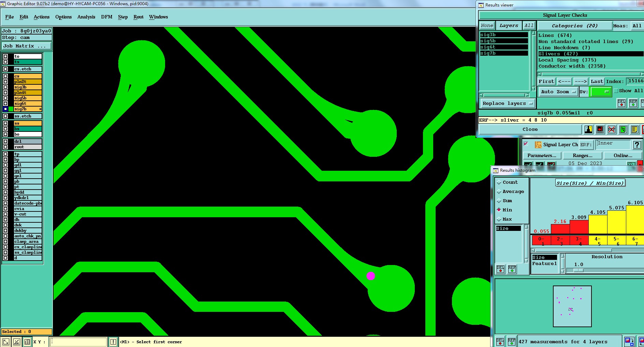Click the Signal Layer Checks orange icon
Image resolution: width=644 pixels, height=347 pixels.
538,144
